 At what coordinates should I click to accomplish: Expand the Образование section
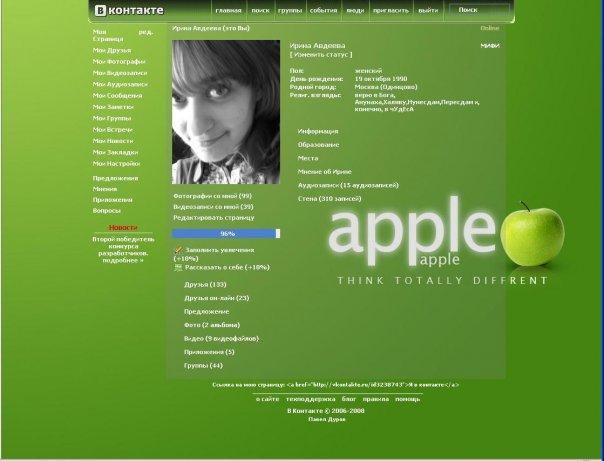(319, 145)
